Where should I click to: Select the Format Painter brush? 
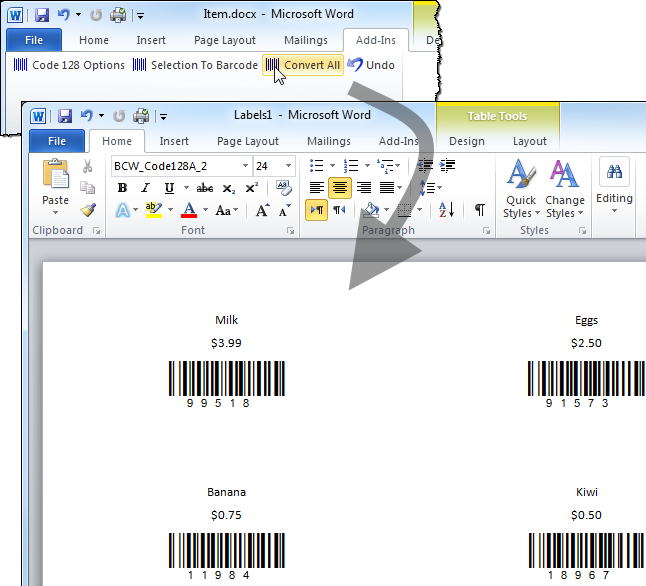click(x=88, y=210)
